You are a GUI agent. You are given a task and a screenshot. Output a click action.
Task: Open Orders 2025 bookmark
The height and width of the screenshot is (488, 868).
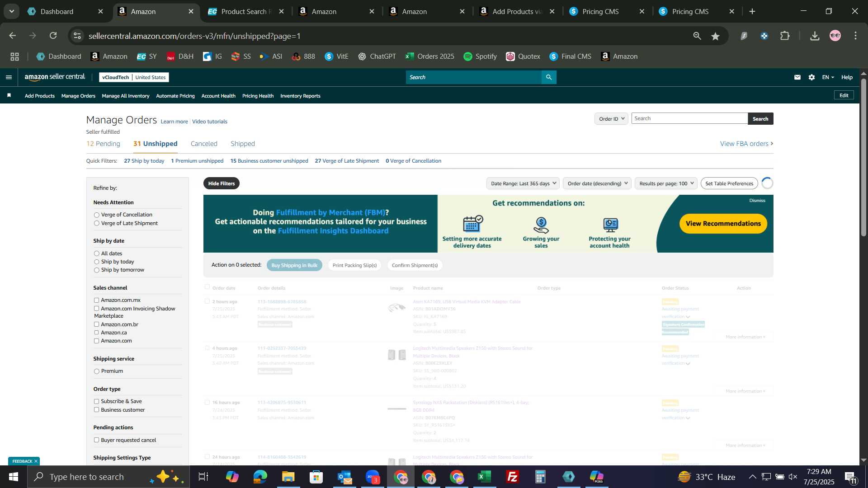click(429, 56)
